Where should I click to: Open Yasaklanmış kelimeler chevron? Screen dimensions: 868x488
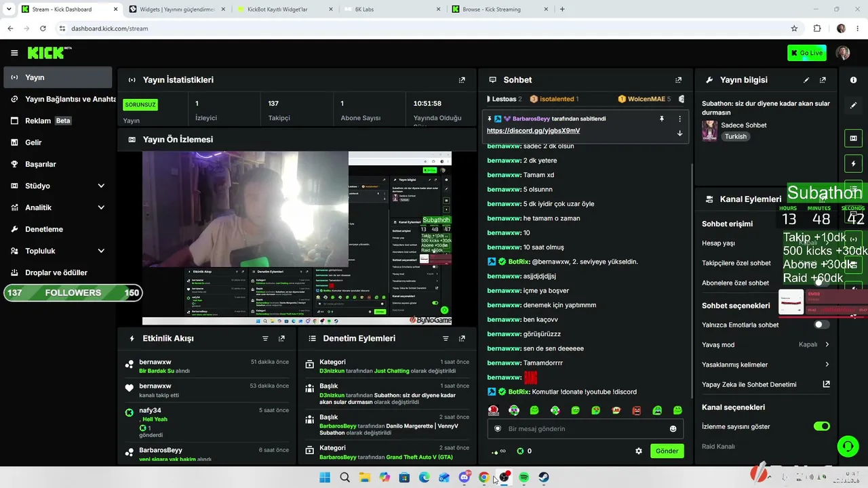[x=827, y=365]
